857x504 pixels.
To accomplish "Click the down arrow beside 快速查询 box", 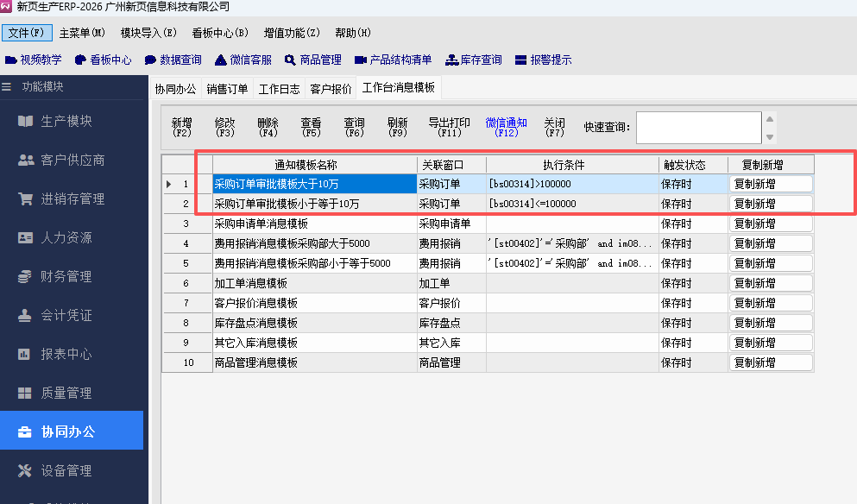I will pyautogui.click(x=770, y=136).
